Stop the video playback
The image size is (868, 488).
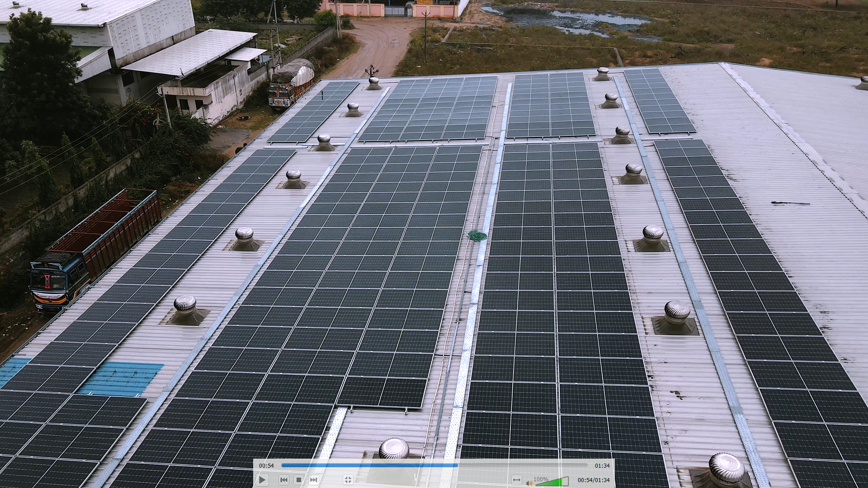[x=298, y=480]
